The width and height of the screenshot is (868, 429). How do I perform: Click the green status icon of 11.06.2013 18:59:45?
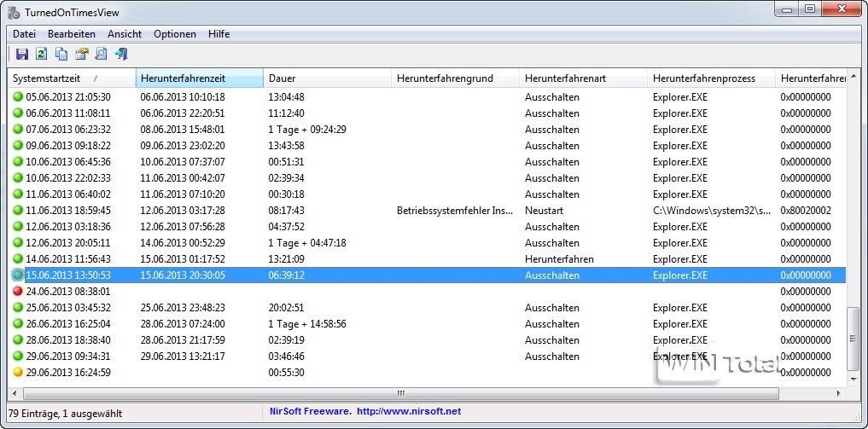18,211
